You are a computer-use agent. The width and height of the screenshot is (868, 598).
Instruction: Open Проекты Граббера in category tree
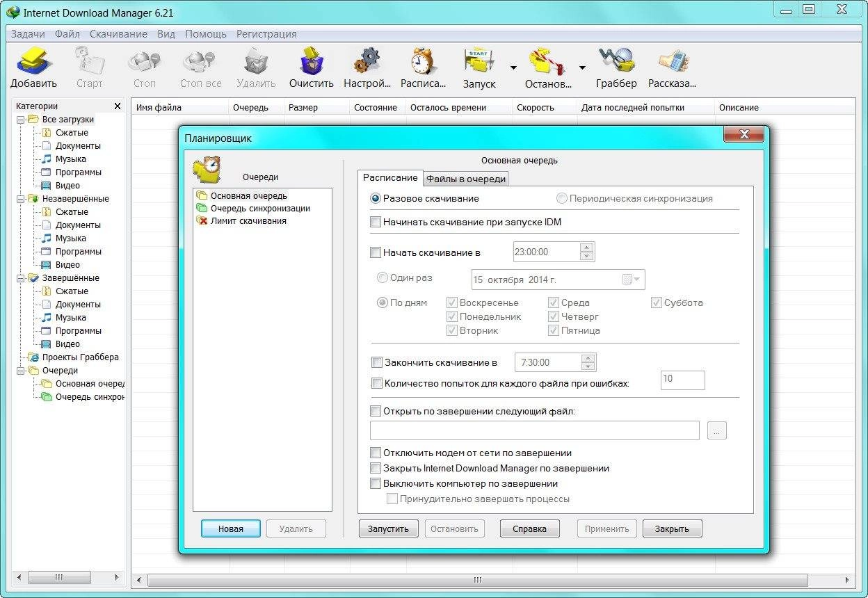[81, 357]
